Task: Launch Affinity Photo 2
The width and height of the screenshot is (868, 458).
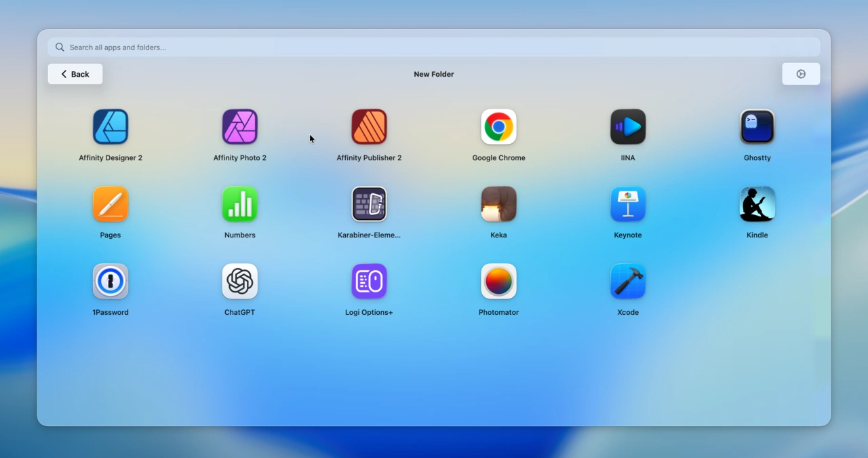Action: (x=240, y=127)
